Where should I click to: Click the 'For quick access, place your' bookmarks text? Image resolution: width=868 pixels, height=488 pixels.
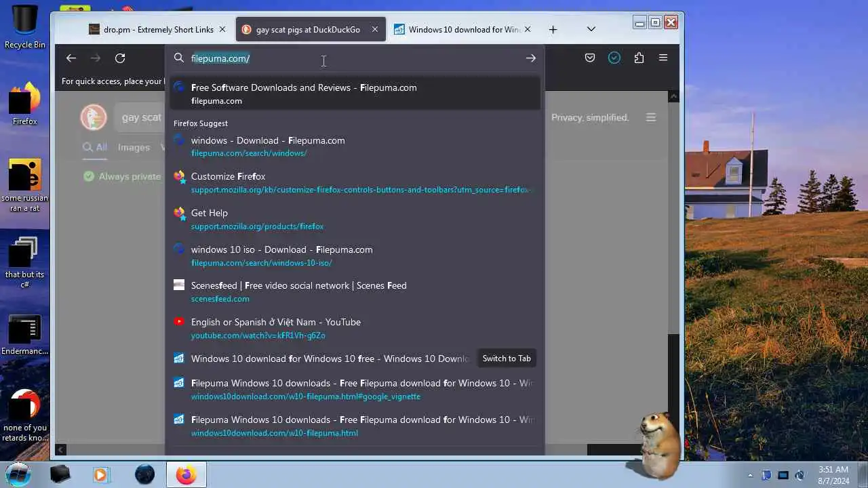coord(112,81)
